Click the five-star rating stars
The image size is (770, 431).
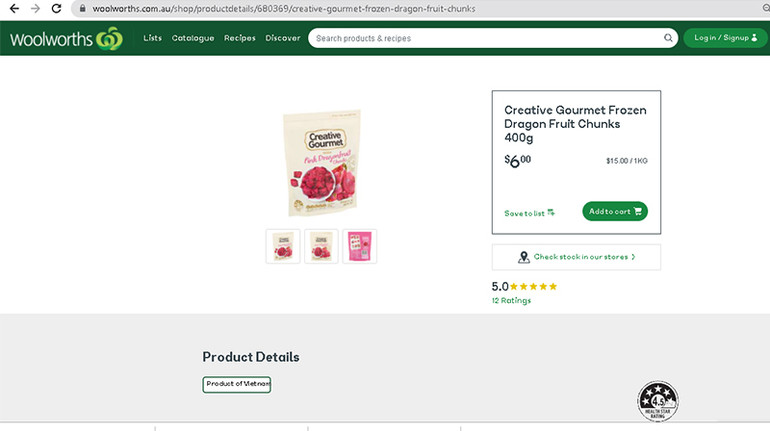[534, 287]
